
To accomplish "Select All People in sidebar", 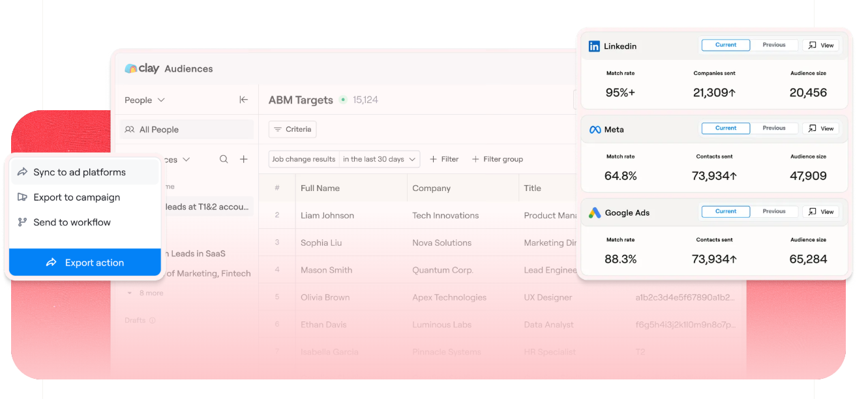I will coord(187,130).
